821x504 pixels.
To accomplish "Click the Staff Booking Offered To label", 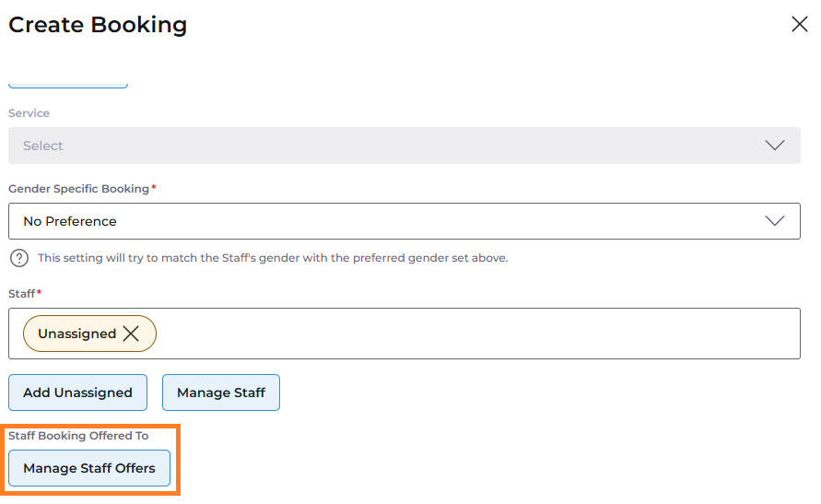I will tap(78, 436).
